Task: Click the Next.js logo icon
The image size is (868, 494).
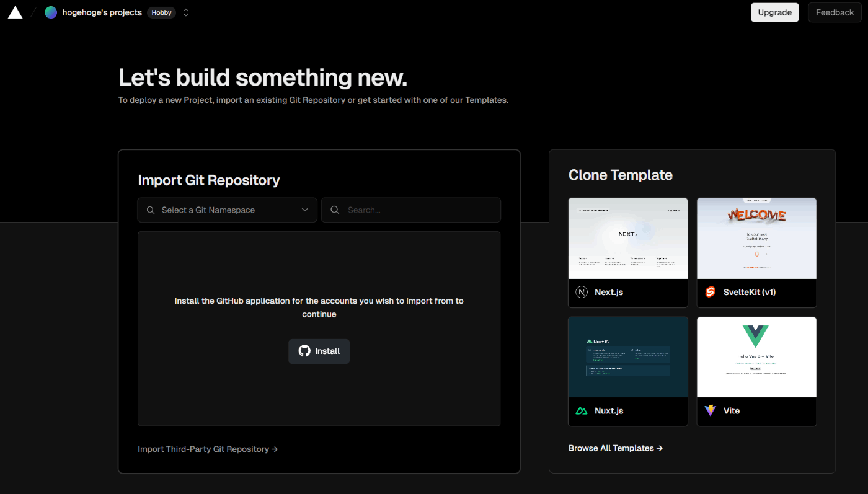Action: [x=582, y=292]
